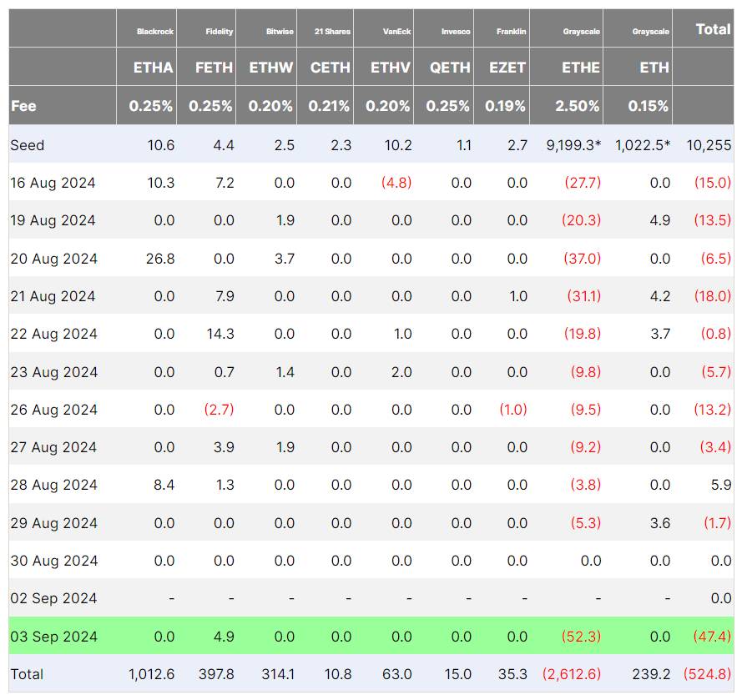Click the 02 Sep 2024 date
This screenshot has width=742, height=700.
point(54,599)
